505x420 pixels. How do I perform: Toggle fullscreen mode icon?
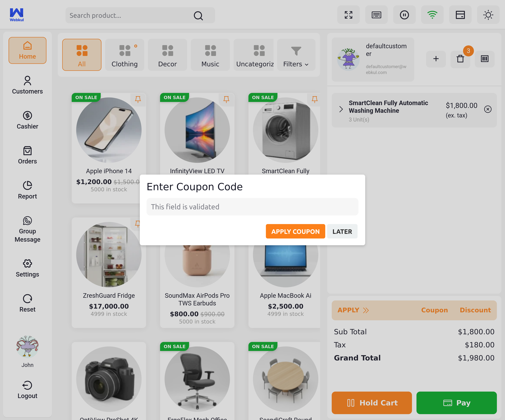[x=348, y=15]
